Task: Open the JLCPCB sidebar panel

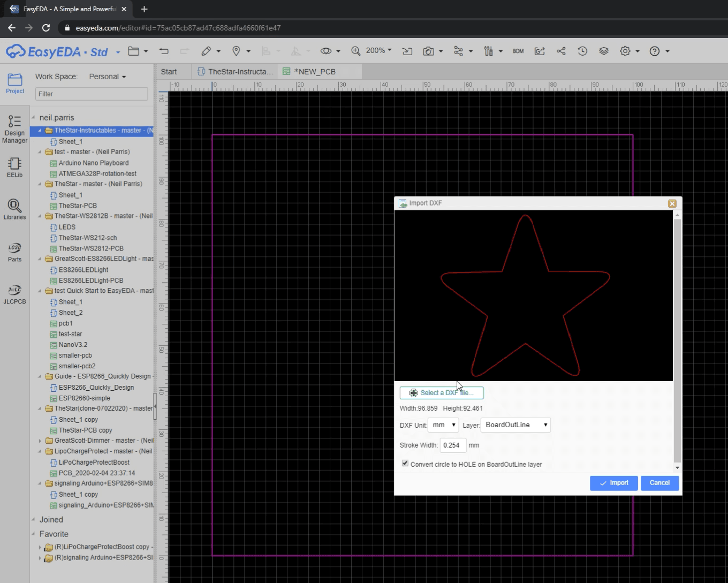Action: pos(14,294)
